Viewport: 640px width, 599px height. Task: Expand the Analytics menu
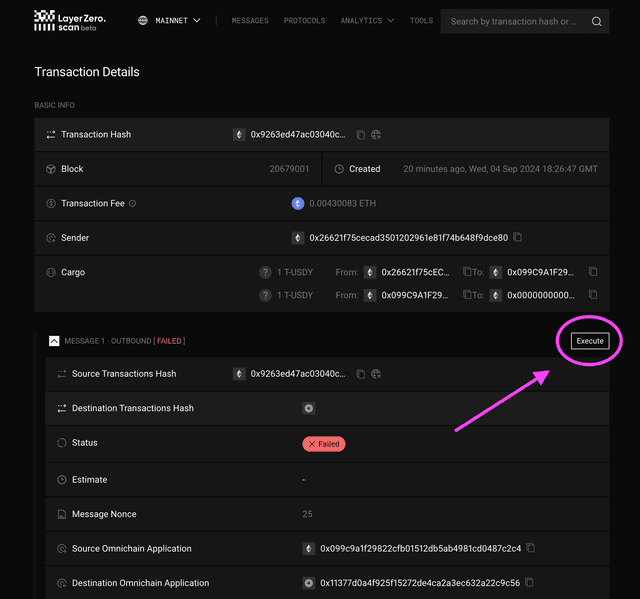point(367,21)
